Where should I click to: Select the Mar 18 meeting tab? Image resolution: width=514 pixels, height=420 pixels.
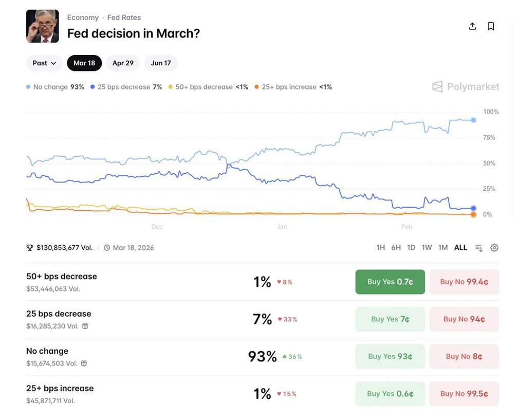84,63
